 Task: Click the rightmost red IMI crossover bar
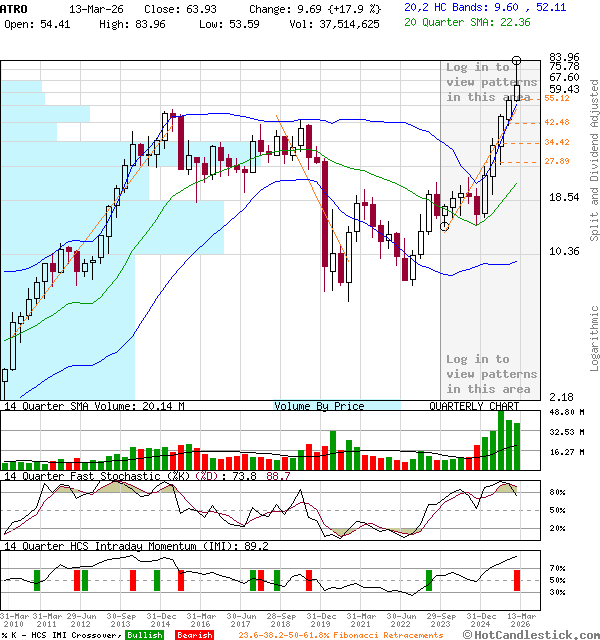(517, 579)
